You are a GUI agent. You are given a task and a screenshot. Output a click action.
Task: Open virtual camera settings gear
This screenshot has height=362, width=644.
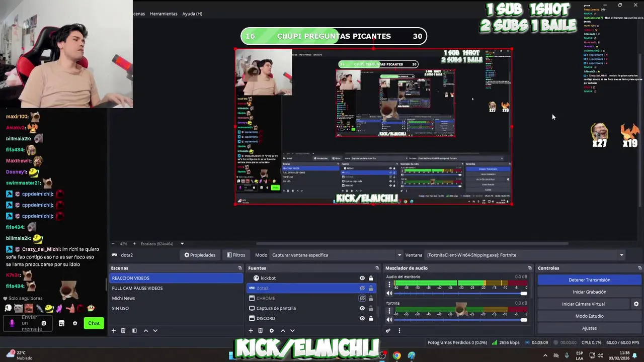coord(636,304)
